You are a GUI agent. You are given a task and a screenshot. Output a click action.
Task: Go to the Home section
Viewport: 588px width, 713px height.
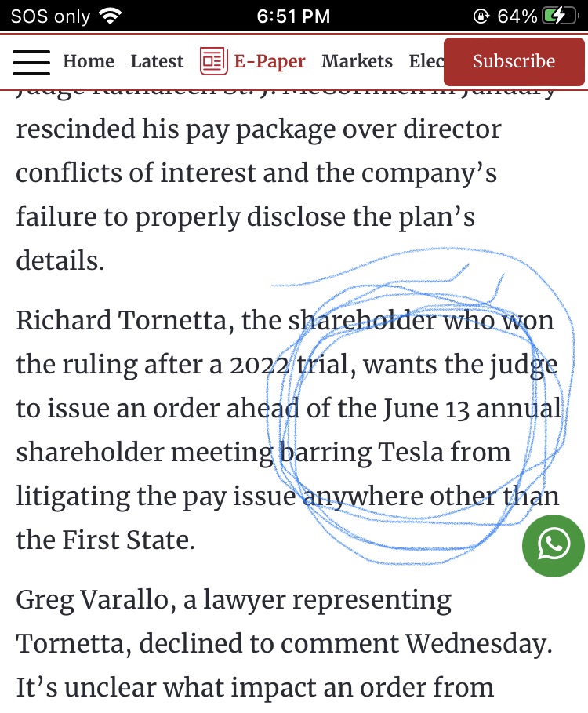pyautogui.click(x=88, y=61)
